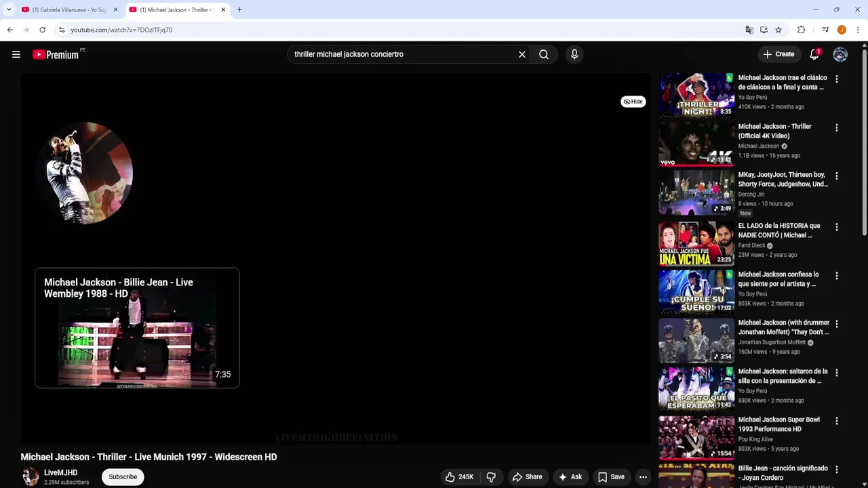The width and height of the screenshot is (868, 488).
Task: Open the Create menu
Action: (x=778, y=54)
